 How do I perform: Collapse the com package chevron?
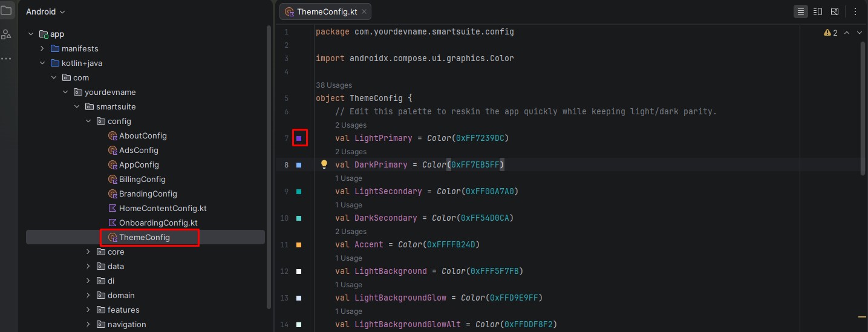tap(54, 78)
